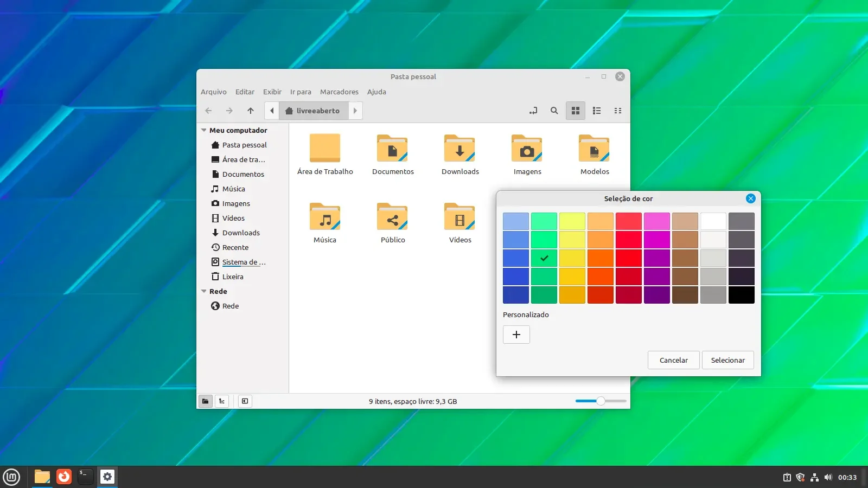Click the volume icon in system tray
The height and width of the screenshot is (488, 868).
(x=828, y=477)
